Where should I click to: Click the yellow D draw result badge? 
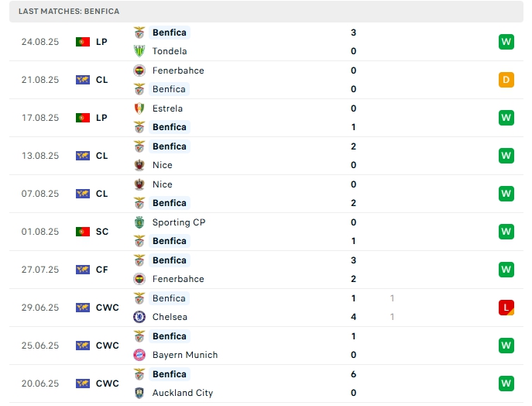click(x=506, y=80)
